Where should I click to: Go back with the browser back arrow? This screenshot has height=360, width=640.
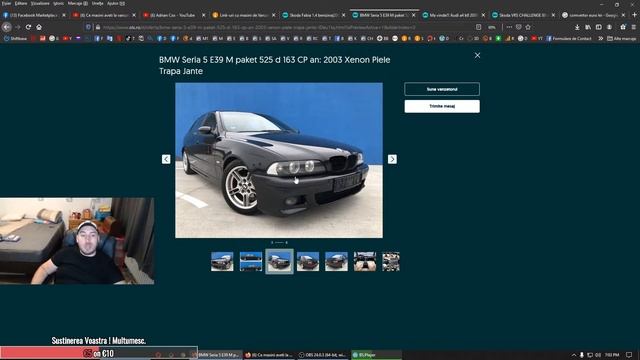pyautogui.click(x=7, y=27)
